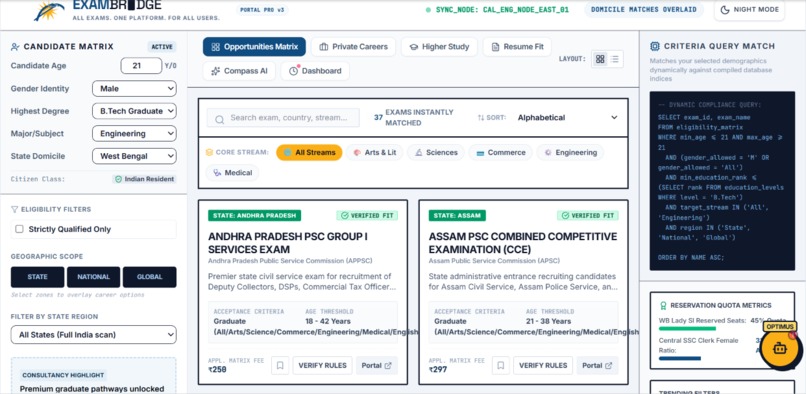The image size is (806, 394).
Task: Click the Central SSC Clerk Female Ratio bar
Action: coord(680,359)
